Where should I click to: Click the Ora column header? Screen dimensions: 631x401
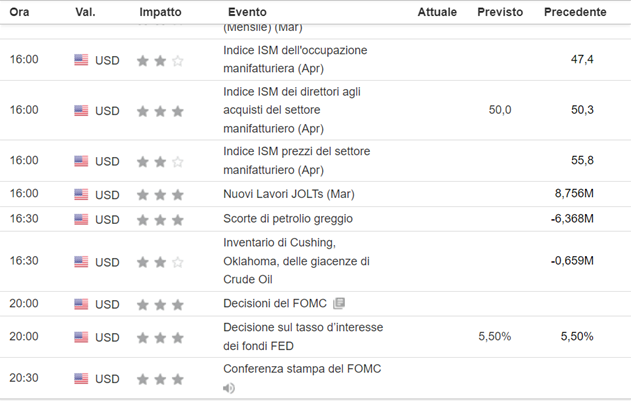(x=19, y=12)
